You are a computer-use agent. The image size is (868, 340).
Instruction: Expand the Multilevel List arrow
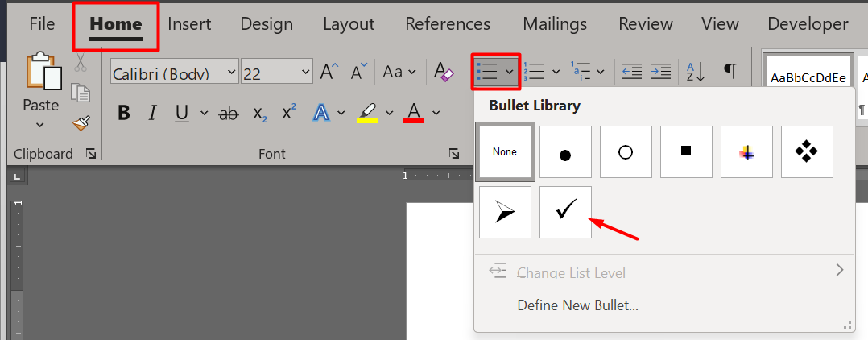(x=600, y=72)
